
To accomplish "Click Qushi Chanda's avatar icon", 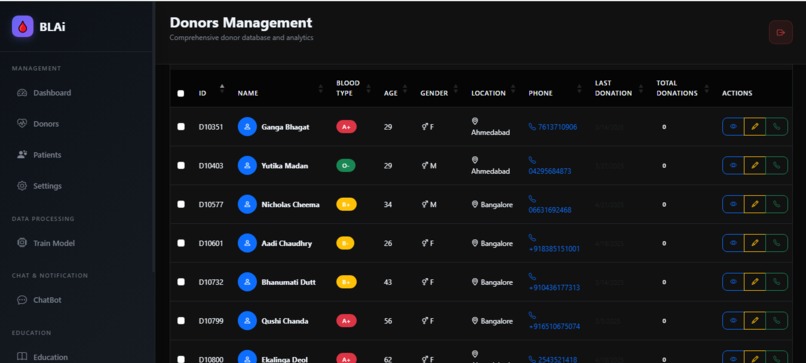I will pos(247,321).
